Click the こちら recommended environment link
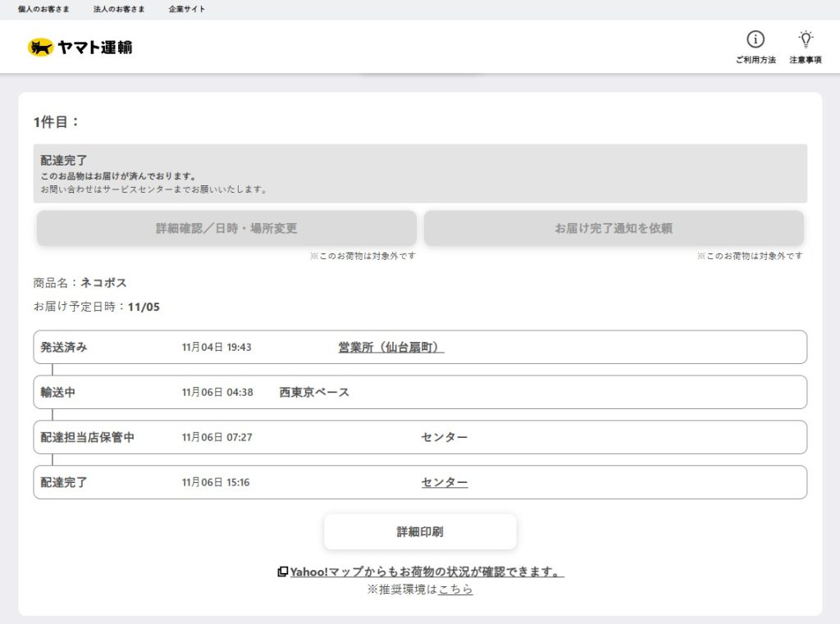 point(455,590)
